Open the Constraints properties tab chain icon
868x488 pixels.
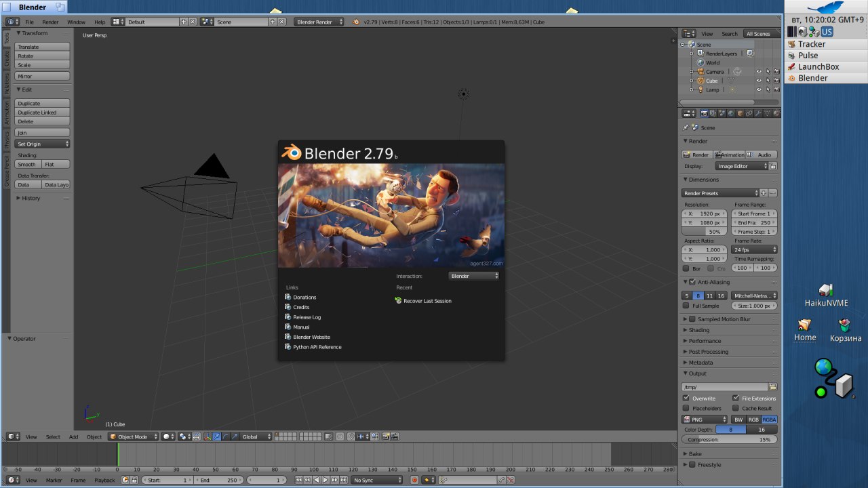pos(749,113)
